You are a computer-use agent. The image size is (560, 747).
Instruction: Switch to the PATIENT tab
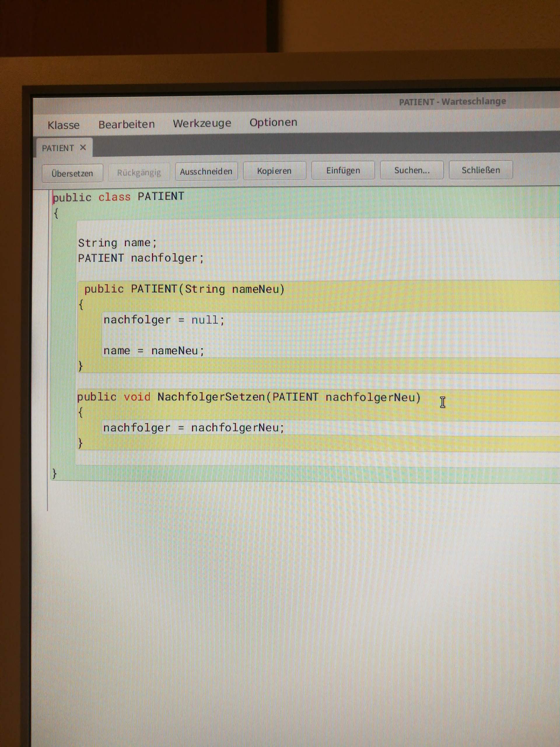pyautogui.click(x=57, y=148)
